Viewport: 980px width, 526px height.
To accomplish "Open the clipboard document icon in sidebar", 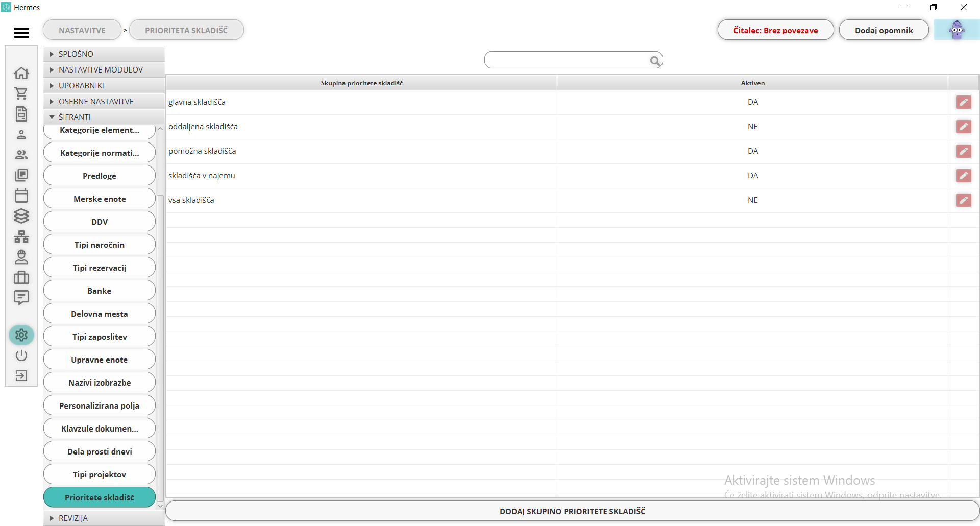I will [21, 114].
